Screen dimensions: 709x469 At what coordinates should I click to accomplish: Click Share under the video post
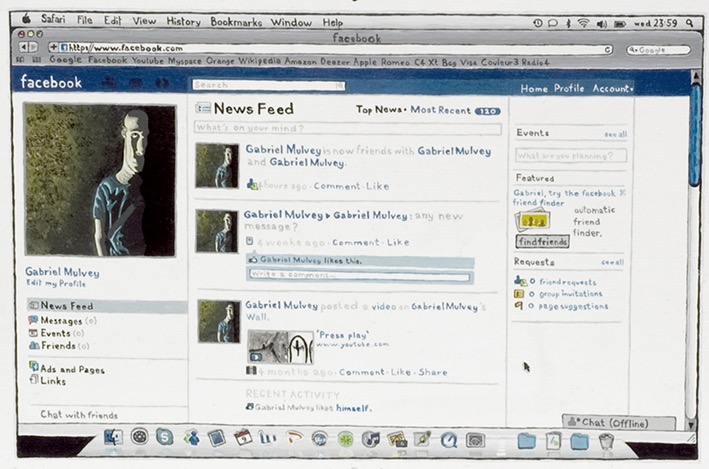coord(433,372)
